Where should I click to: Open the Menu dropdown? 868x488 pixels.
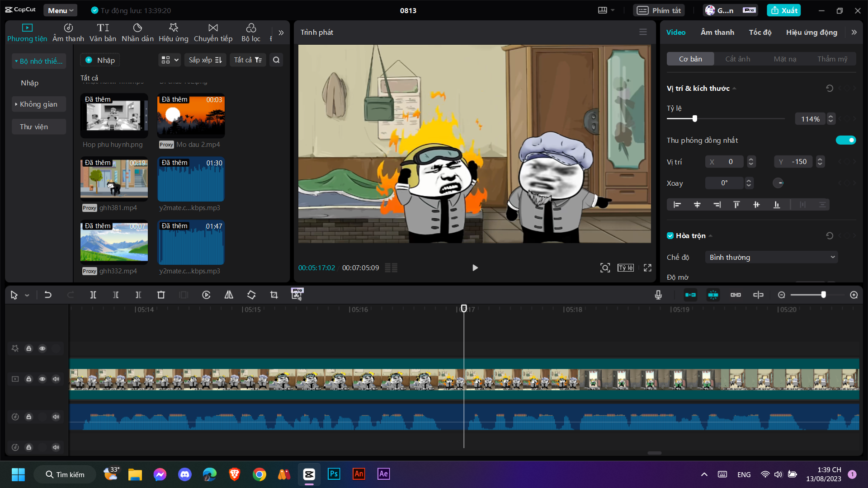tap(60, 10)
